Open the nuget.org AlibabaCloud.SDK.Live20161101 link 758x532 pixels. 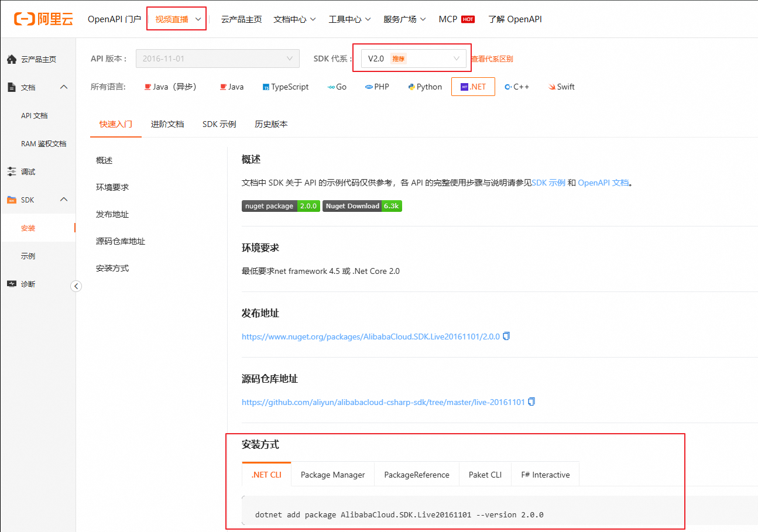coord(371,337)
